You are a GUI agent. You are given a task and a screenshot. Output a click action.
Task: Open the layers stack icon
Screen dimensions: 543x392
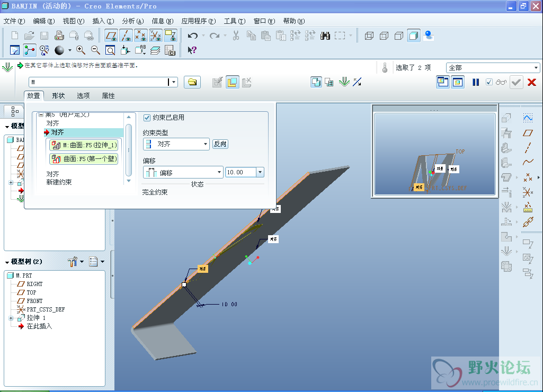pos(155,50)
